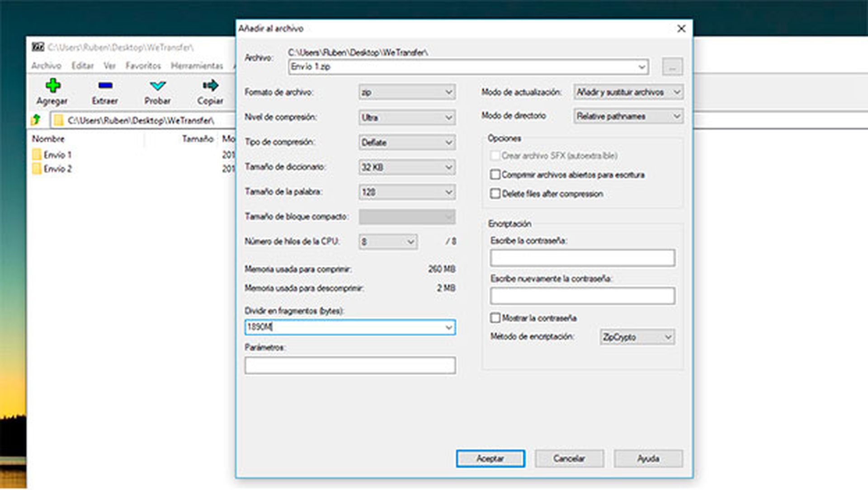Toggle Mostrar la contraseña checkbox

[x=495, y=318]
